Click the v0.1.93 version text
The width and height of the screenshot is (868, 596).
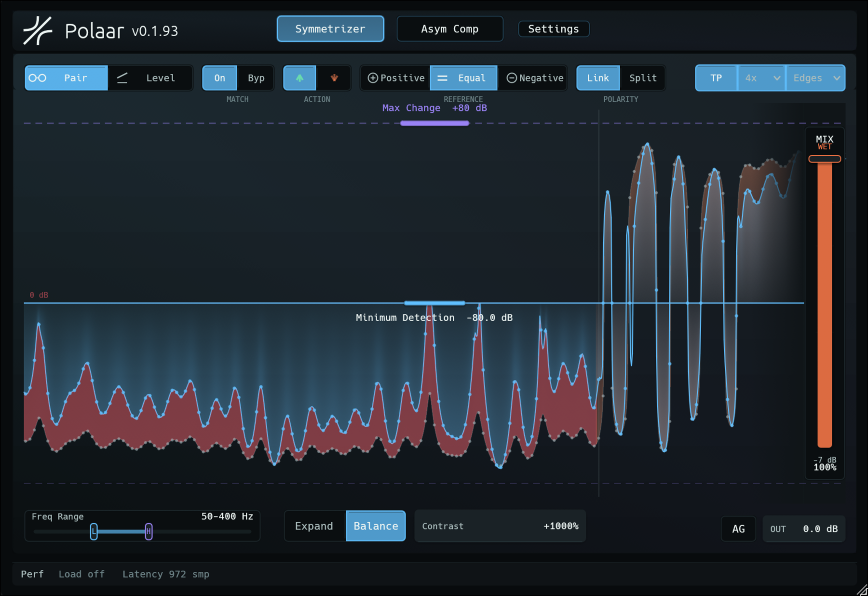155,31
